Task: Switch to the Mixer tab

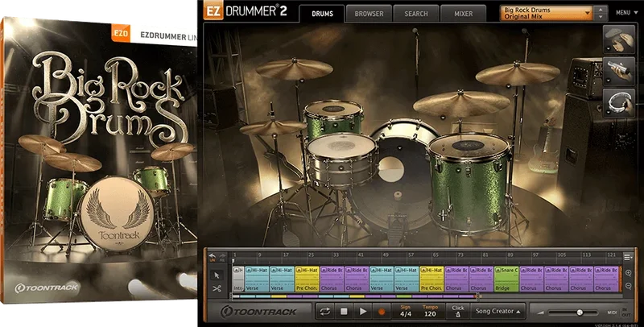Action: point(464,14)
